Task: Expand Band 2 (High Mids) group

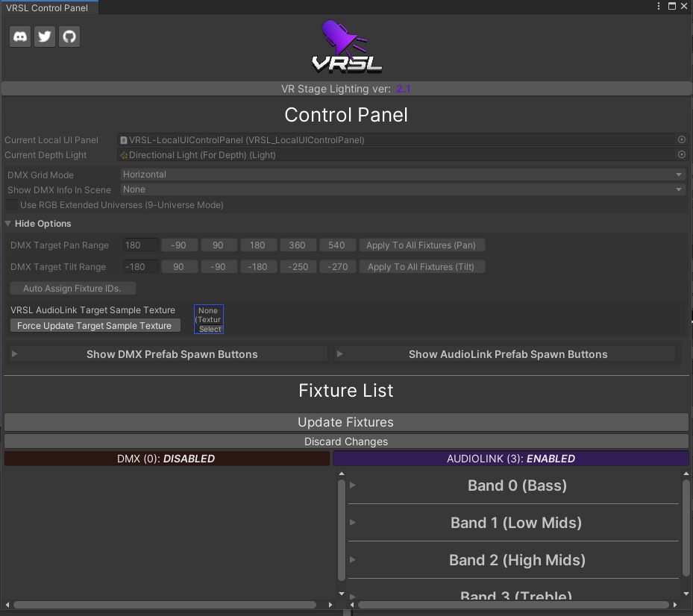Action: point(353,559)
